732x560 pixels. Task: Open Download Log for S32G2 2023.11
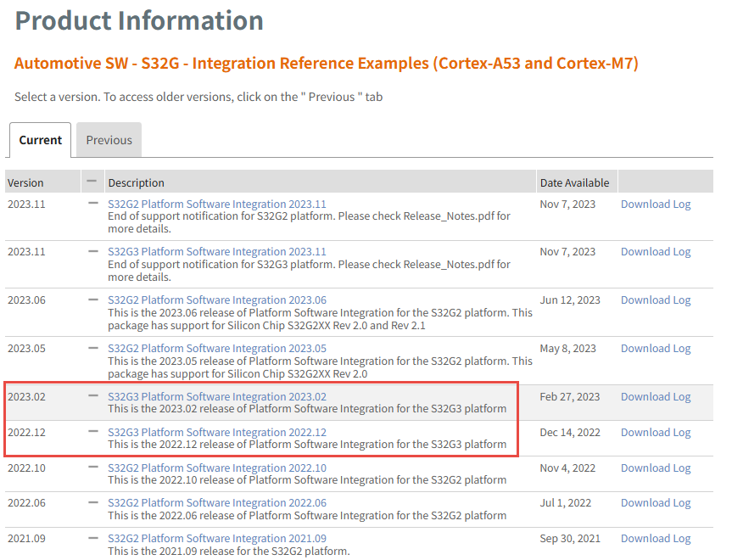tap(656, 204)
